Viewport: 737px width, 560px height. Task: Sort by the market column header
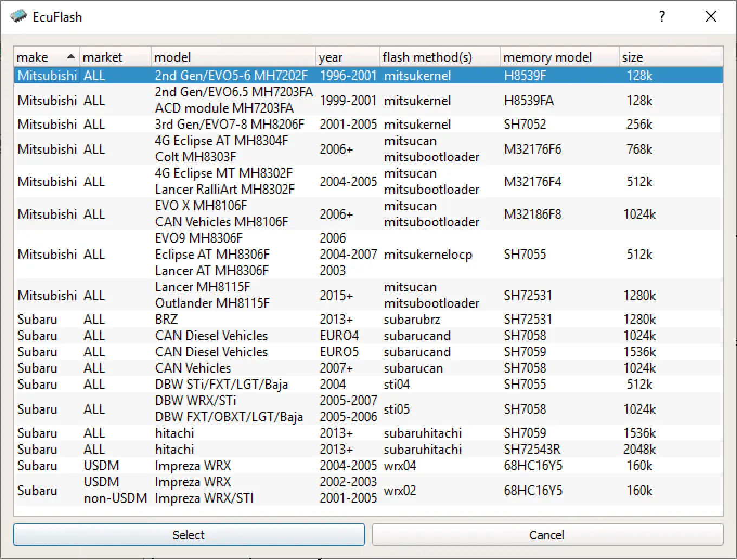click(115, 57)
